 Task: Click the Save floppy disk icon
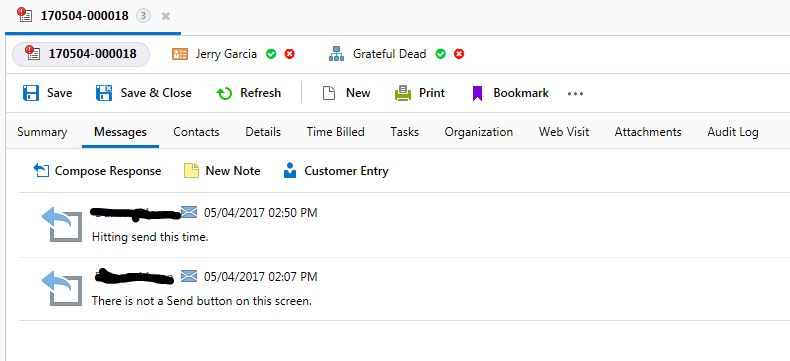[x=31, y=93]
